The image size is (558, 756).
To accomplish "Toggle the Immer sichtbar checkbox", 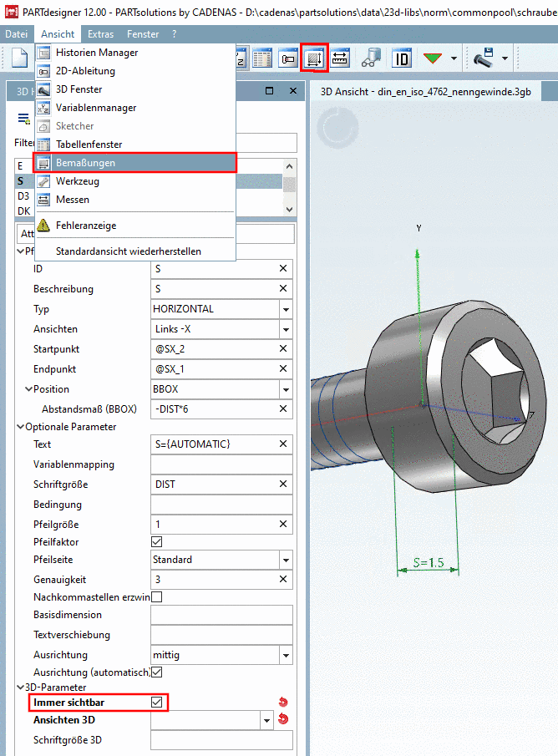I will coord(156,702).
